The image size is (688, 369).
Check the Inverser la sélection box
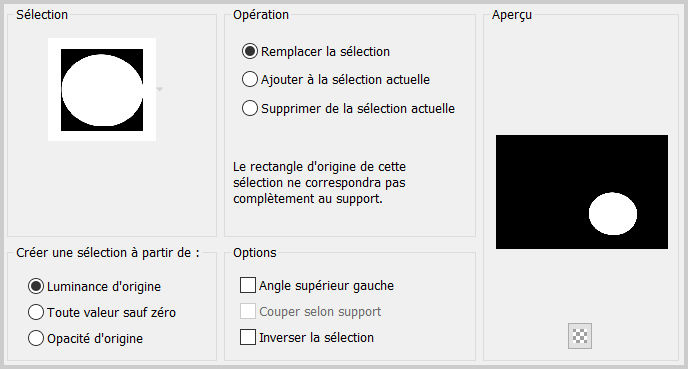(248, 337)
